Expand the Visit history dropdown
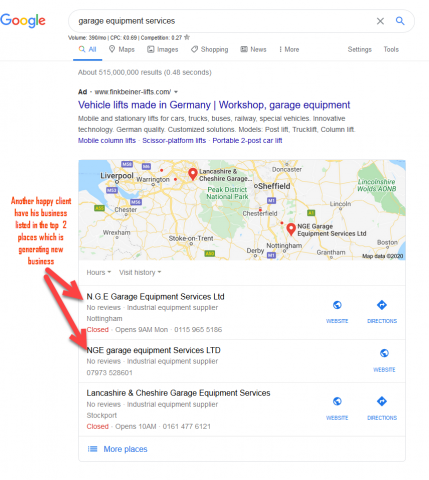This screenshot has height=480, width=429. 140,272
